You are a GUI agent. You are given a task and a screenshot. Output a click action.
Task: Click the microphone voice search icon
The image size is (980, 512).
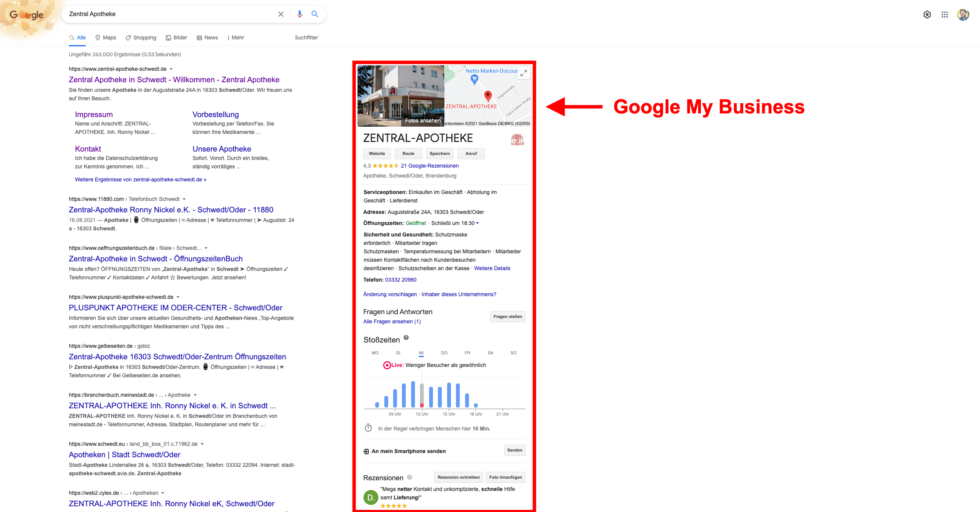[x=300, y=14]
